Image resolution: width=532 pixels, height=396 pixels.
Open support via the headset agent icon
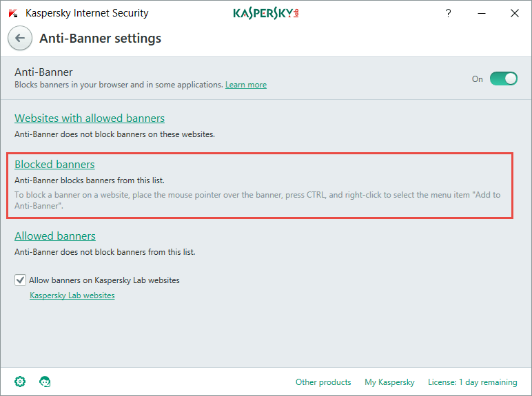coord(45,382)
